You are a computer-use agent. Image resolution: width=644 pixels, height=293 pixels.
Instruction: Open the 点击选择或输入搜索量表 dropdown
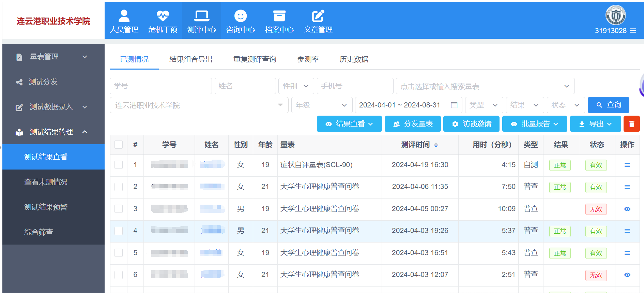click(485, 86)
